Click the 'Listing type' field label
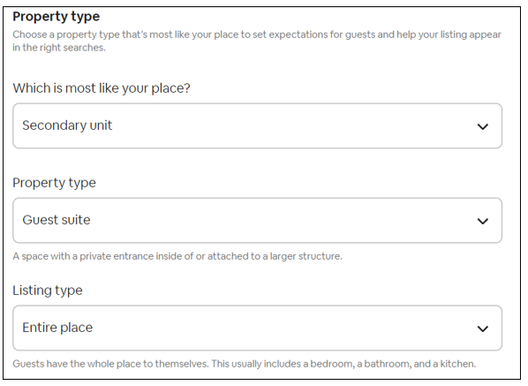This screenshot has height=386, width=528. click(47, 290)
